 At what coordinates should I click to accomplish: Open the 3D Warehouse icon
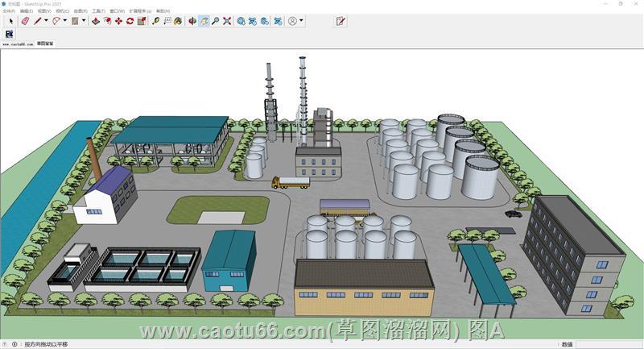click(241, 21)
